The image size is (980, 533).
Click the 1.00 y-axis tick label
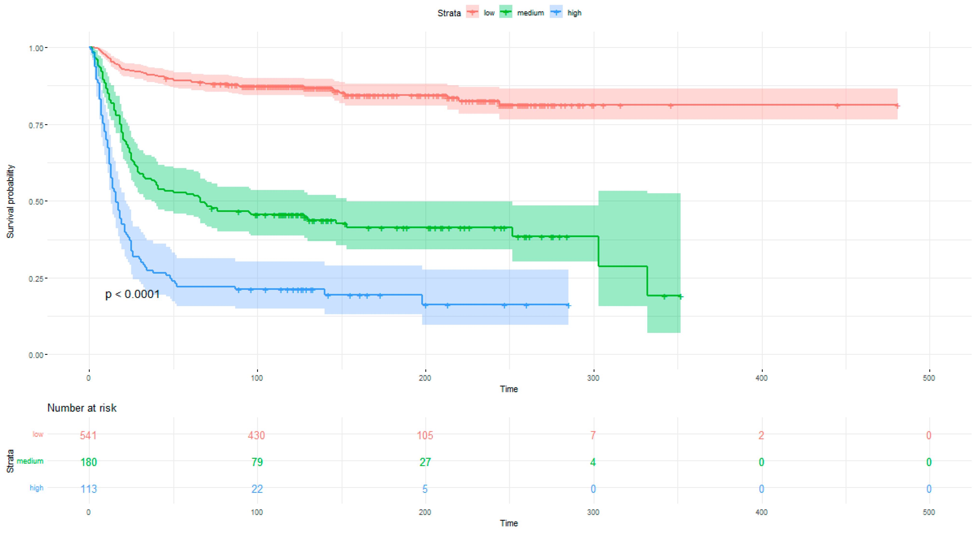pos(35,48)
